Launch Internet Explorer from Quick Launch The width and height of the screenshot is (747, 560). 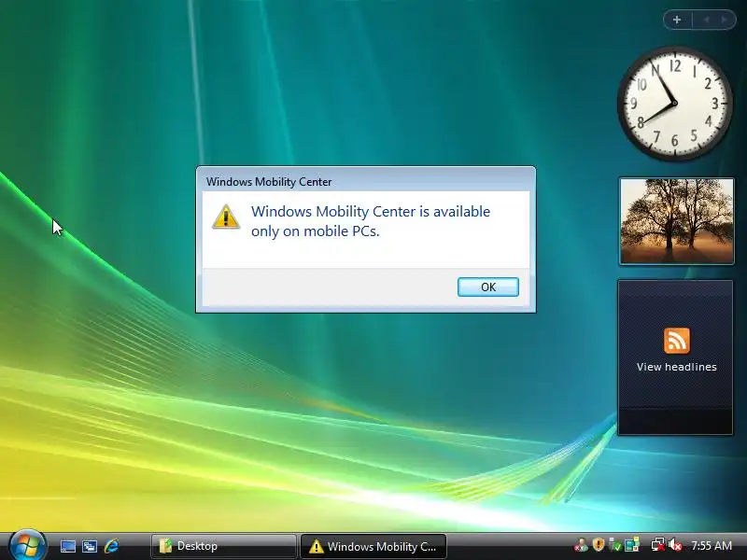[111, 546]
